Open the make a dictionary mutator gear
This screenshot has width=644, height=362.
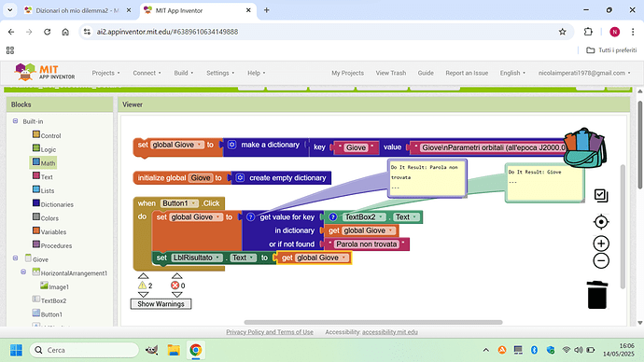point(232,145)
